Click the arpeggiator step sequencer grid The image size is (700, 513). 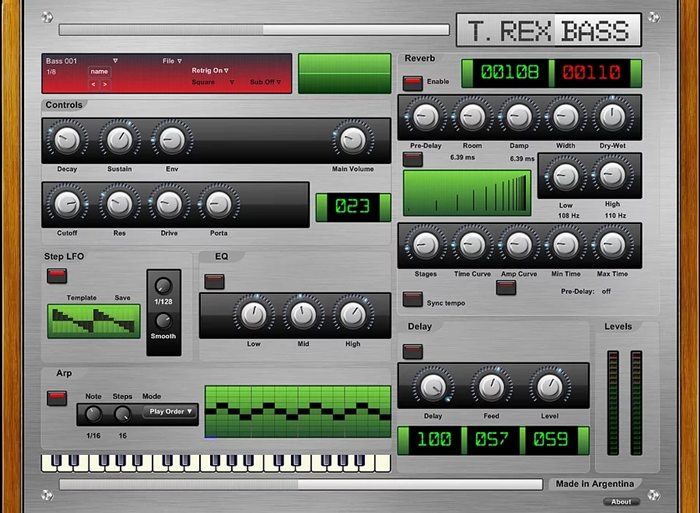pyautogui.click(x=297, y=411)
